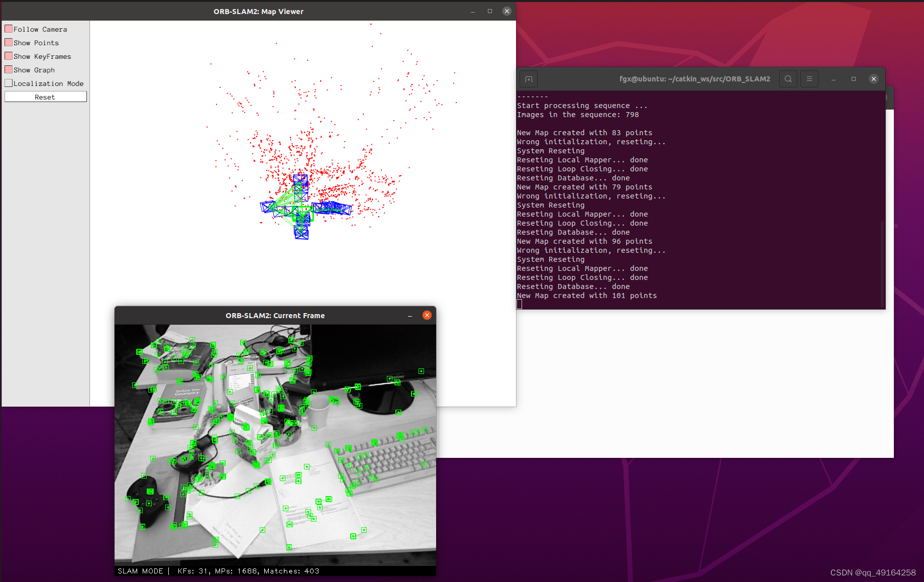Minimize the terminal window

coord(834,78)
